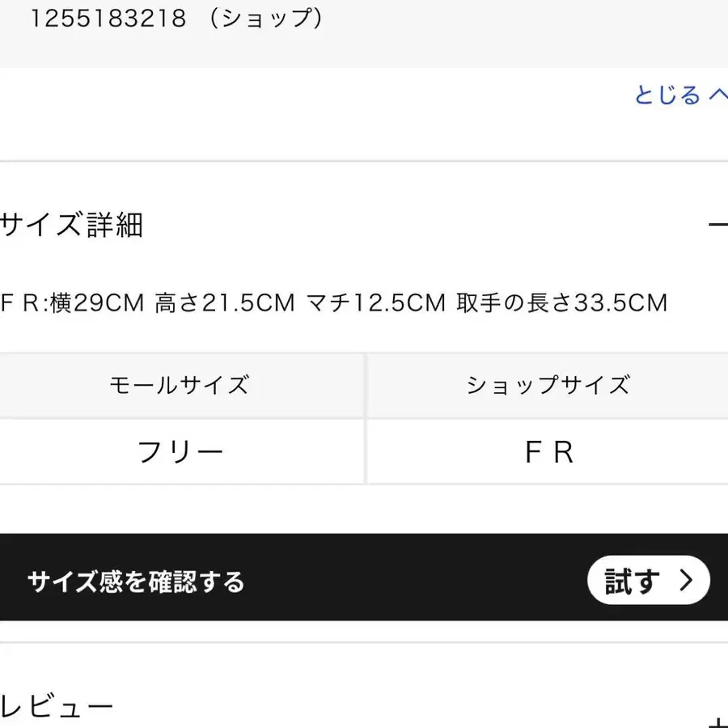Click the マチ12.5CM gusset measurement
Image resolution: width=728 pixels, height=728 pixels.
[376, 303]
